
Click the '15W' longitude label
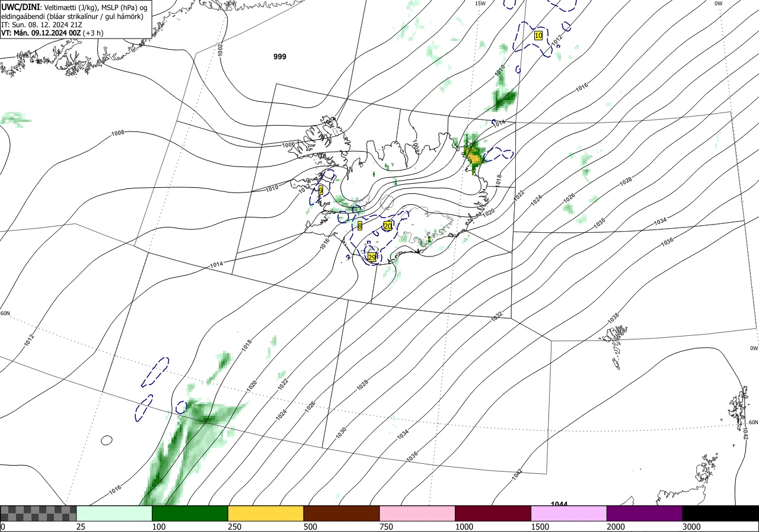[480, 4]
